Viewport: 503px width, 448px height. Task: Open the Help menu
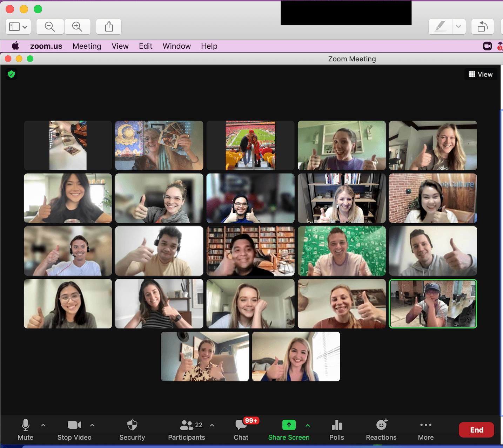209,46
